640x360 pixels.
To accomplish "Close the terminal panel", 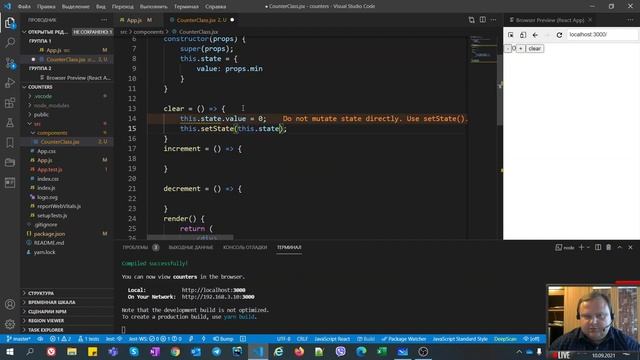I will [630, 247].
